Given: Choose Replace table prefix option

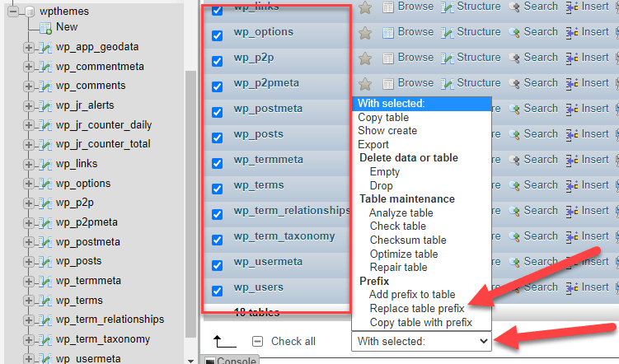Looking at the screenshot, I should [417, 308].
